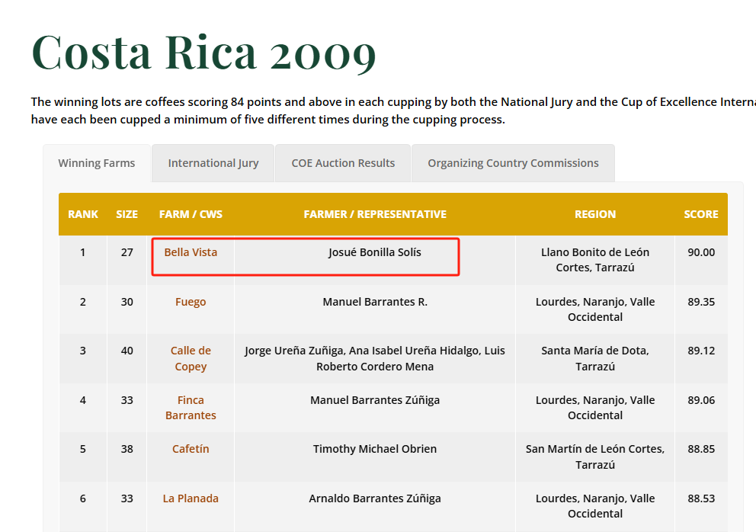Click Fuego row region Lourdes, Naranjo
The width and height of the screenshot is (756, 532).
[x=595, y=309]
